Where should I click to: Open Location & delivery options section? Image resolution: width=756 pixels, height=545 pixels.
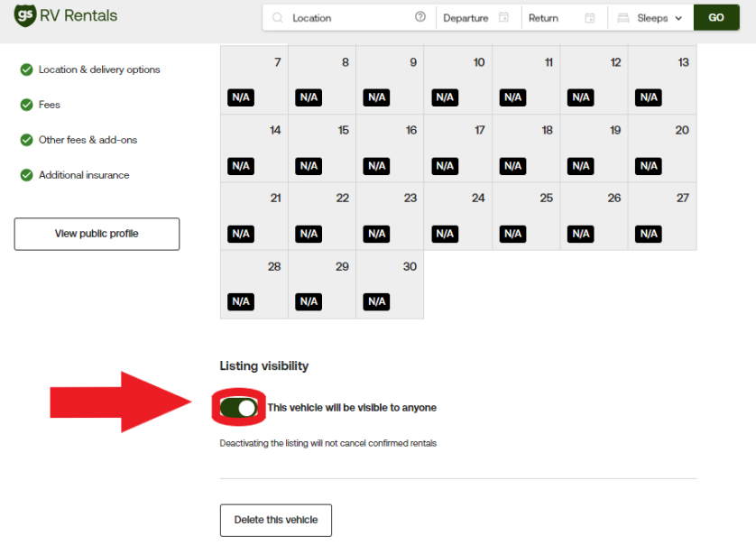99,69
